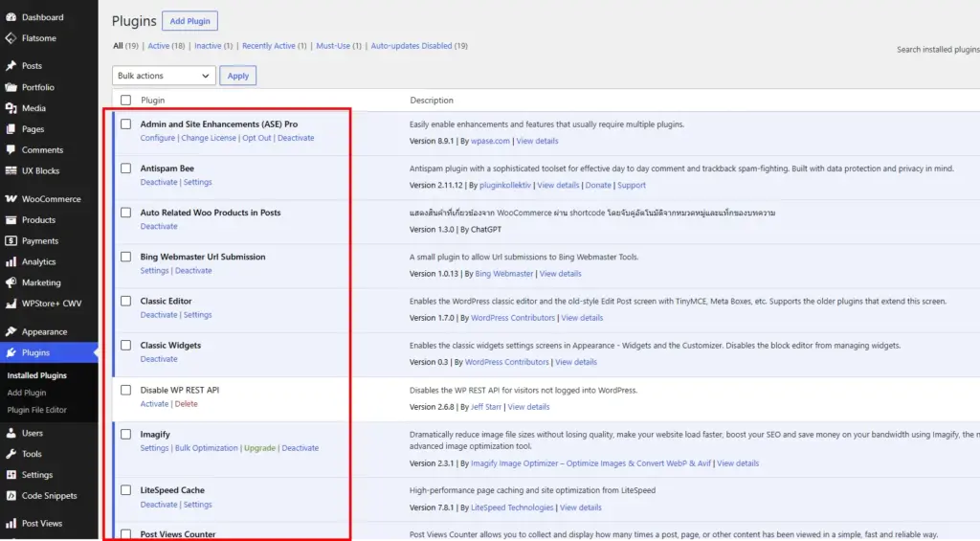Click the UX Blocks icon
980x541 pixels.
11,170
